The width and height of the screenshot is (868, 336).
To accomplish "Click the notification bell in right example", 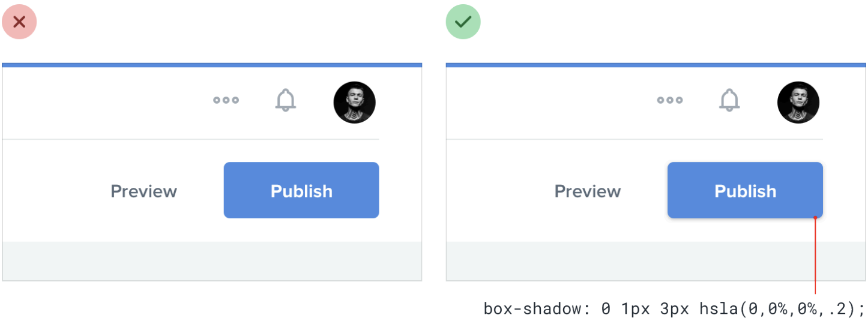I will [x=729, y=100].
